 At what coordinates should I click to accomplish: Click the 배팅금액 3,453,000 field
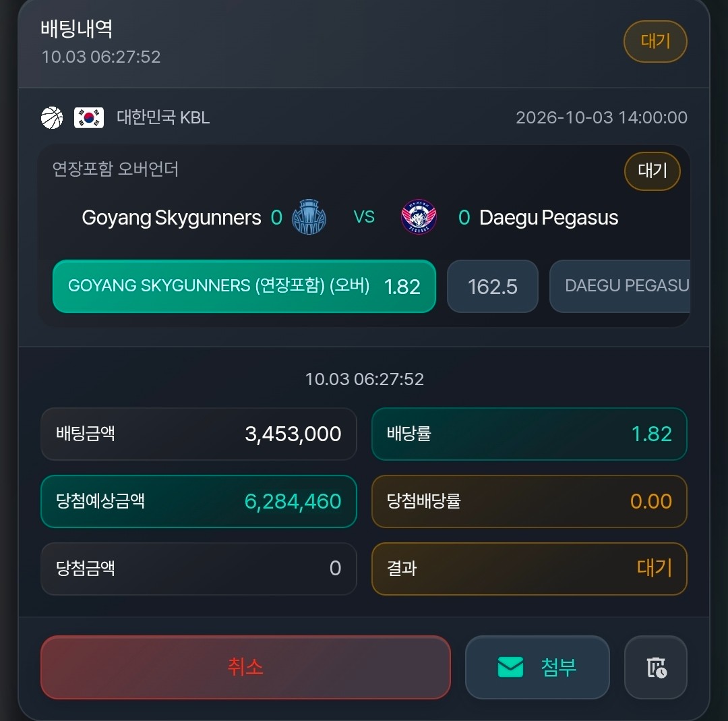[199, 434]
